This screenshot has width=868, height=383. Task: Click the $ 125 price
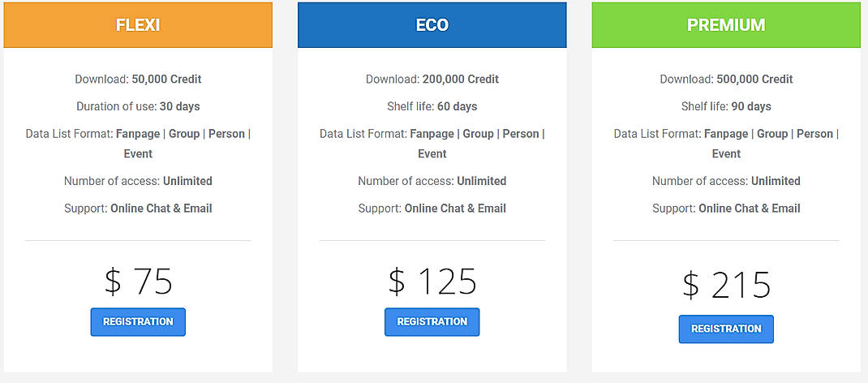tap(432, 281)
